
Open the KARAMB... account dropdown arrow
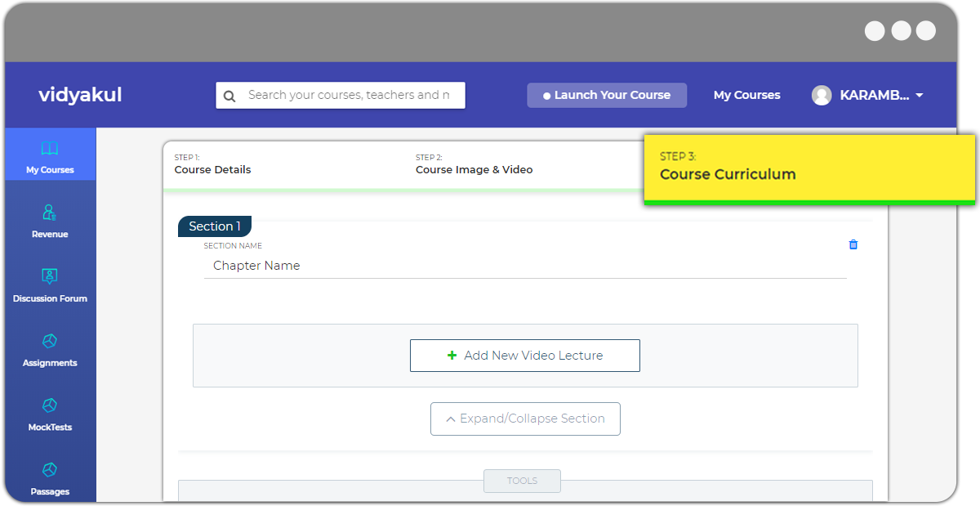point(920,96)
